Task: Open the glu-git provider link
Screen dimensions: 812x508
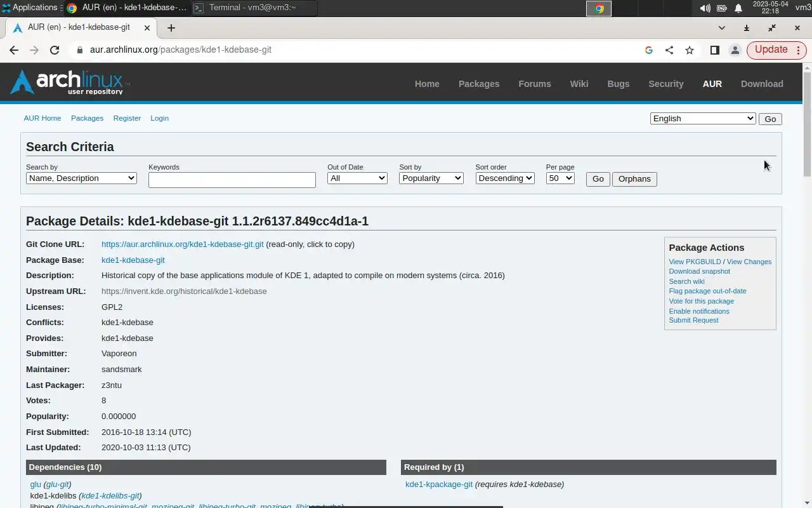Action: [57, 485]
